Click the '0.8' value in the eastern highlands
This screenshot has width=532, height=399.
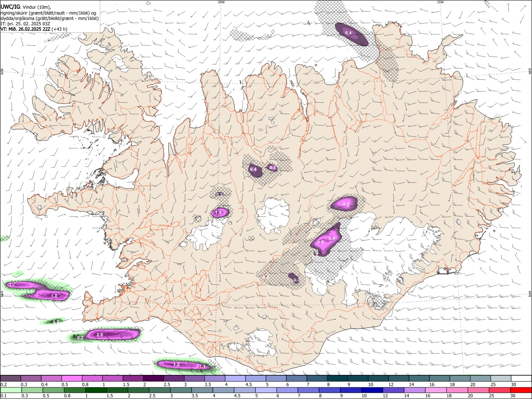pyautogui.click(x=346, y=204)
